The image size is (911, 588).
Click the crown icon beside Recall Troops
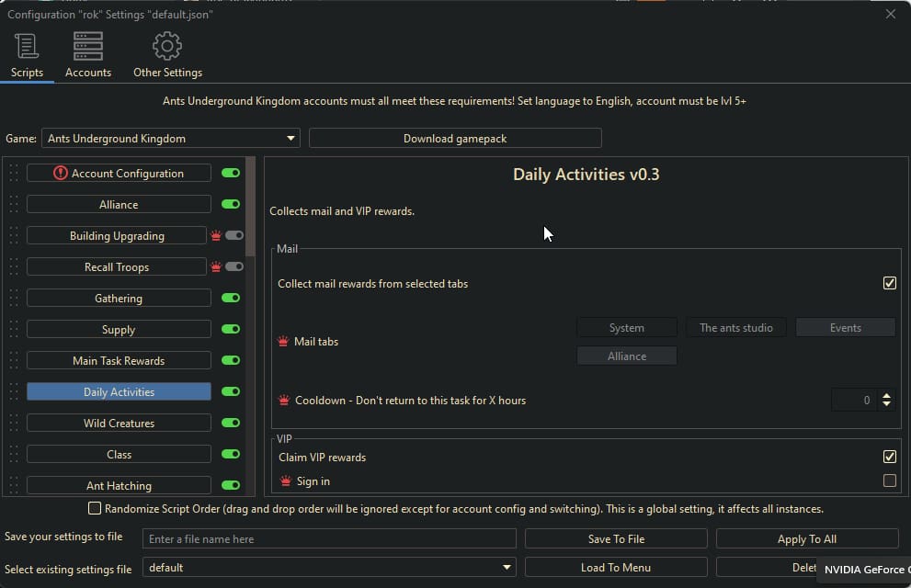(216, 267)
